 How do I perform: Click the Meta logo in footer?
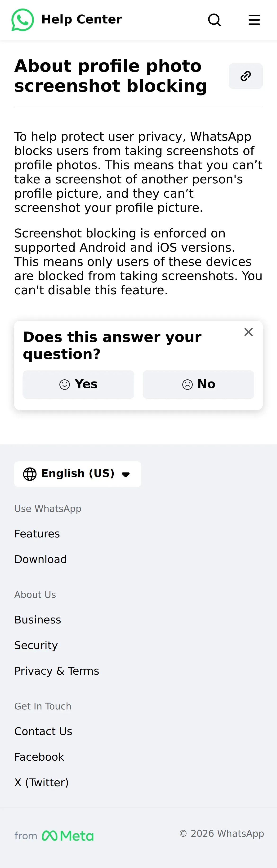pyautogui.click(x=68, y=836)
